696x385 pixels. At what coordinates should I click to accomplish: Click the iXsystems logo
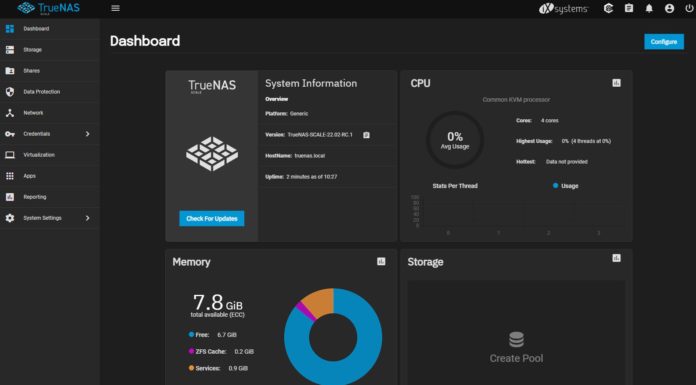click(x=563, y=8)
